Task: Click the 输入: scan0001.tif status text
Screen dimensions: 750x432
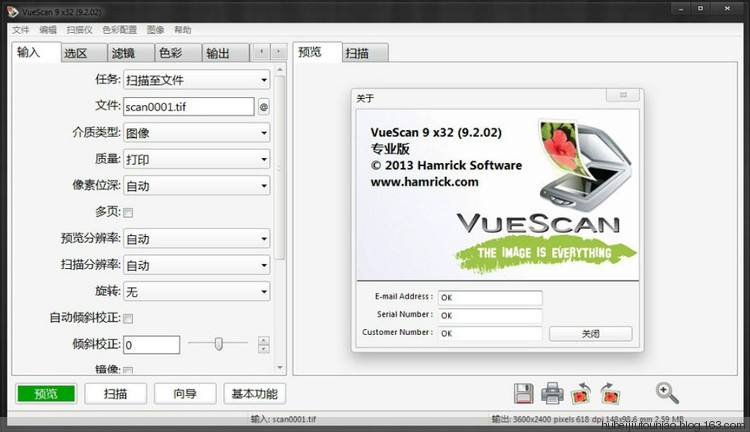Action: (x=283, y=419)
